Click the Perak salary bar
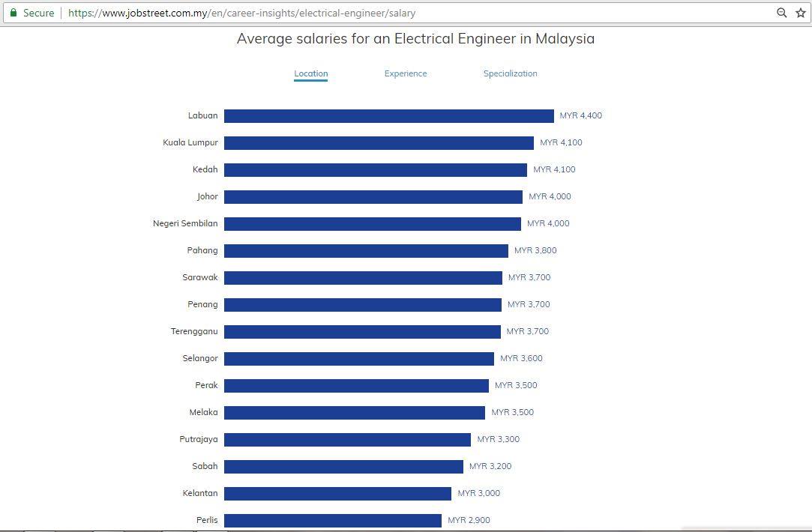This screenshot has height=532, width=812. (356, 385)
